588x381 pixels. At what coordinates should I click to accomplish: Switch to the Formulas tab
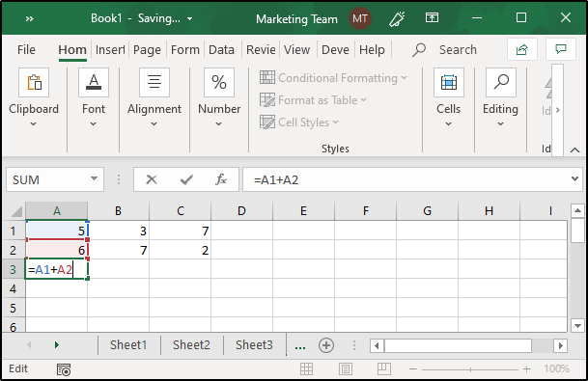click(185, 49)
